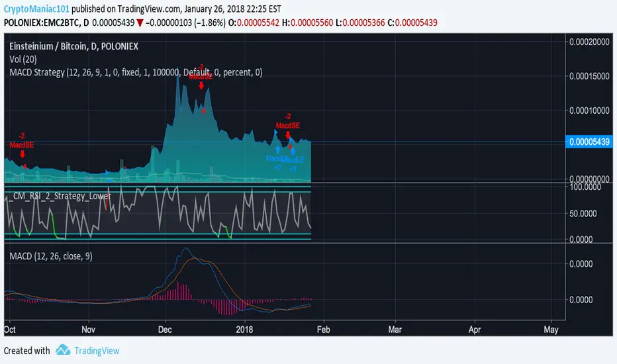The image size is (617, 364).
Task: Click the Vol (20) indicator label
Action: 23,60
